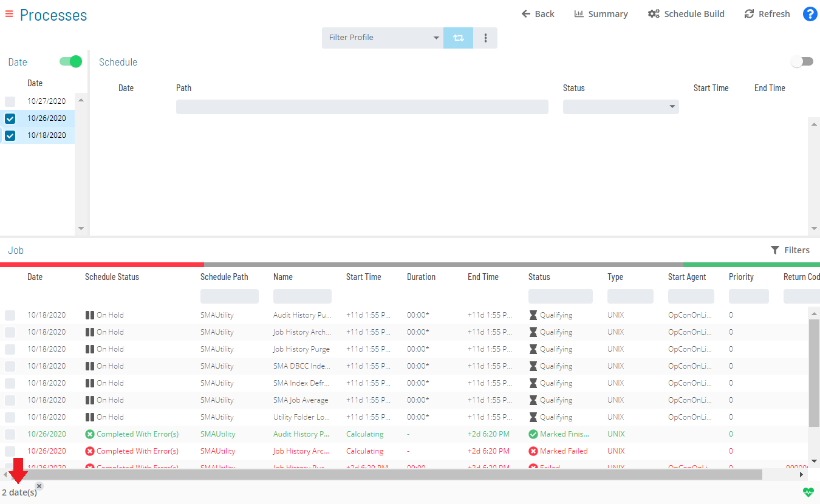Select the Audit History Pu... 10/18 job checkbox
The width and height of the screenshot is (820, 504).
point(10,315)
